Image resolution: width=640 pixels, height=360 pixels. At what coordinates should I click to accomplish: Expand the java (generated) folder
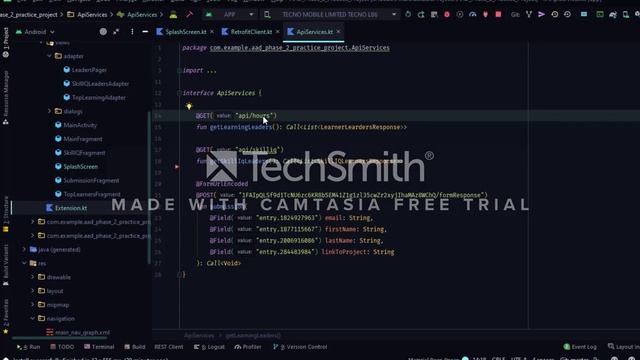24,249
